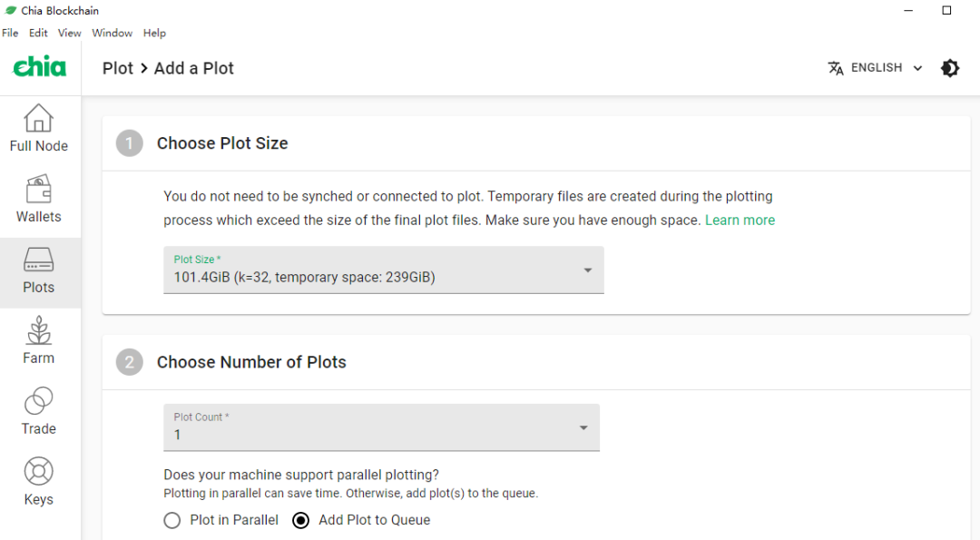This screenshot has height=540, width=980.
Task: Click the Plot breadcrumb link
Action: (x=118, y=68)
